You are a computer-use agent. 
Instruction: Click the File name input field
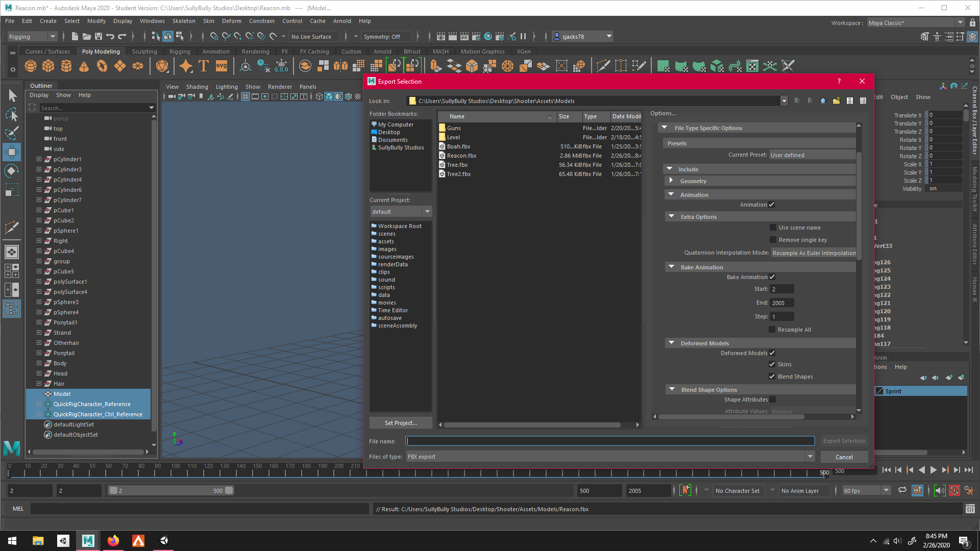(610, 441)
